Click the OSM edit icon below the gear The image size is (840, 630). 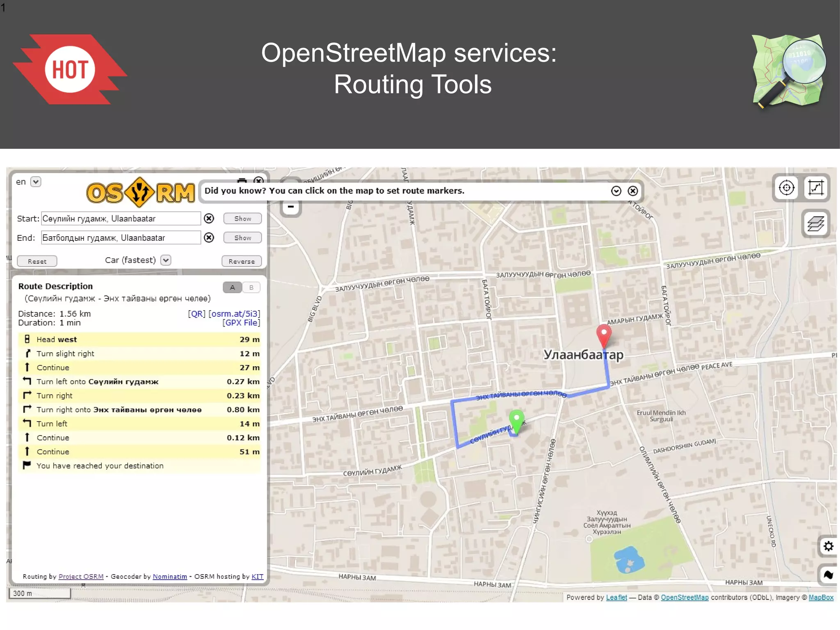pos(828,575)
